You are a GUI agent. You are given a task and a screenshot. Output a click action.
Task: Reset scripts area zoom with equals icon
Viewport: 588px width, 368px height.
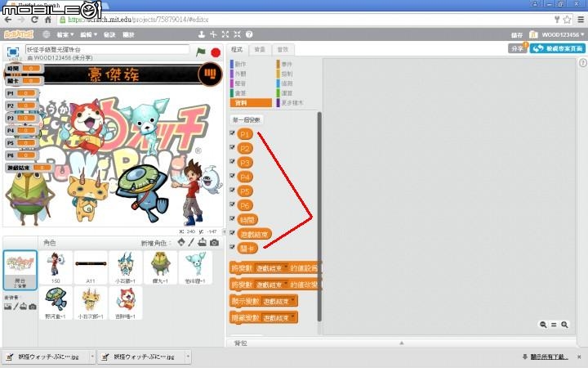point(554,325)
